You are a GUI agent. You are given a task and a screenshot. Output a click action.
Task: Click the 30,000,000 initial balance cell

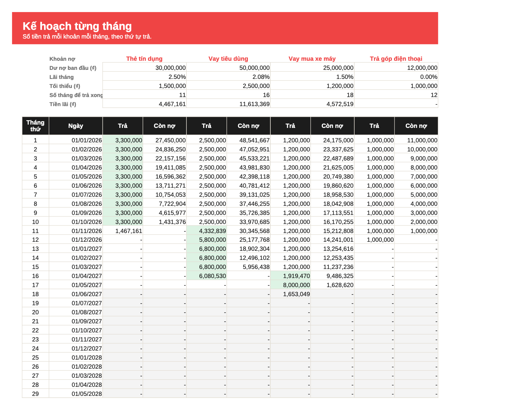point(144,68)
